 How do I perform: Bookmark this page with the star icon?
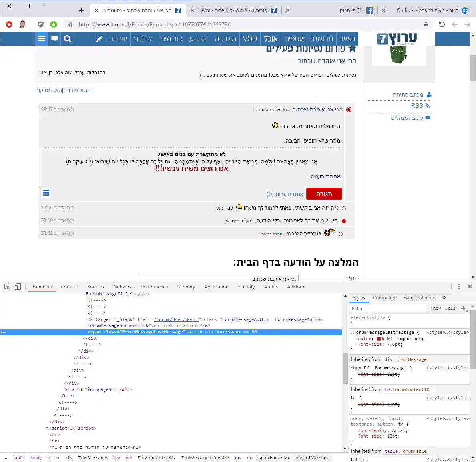[x=70, y=24]
